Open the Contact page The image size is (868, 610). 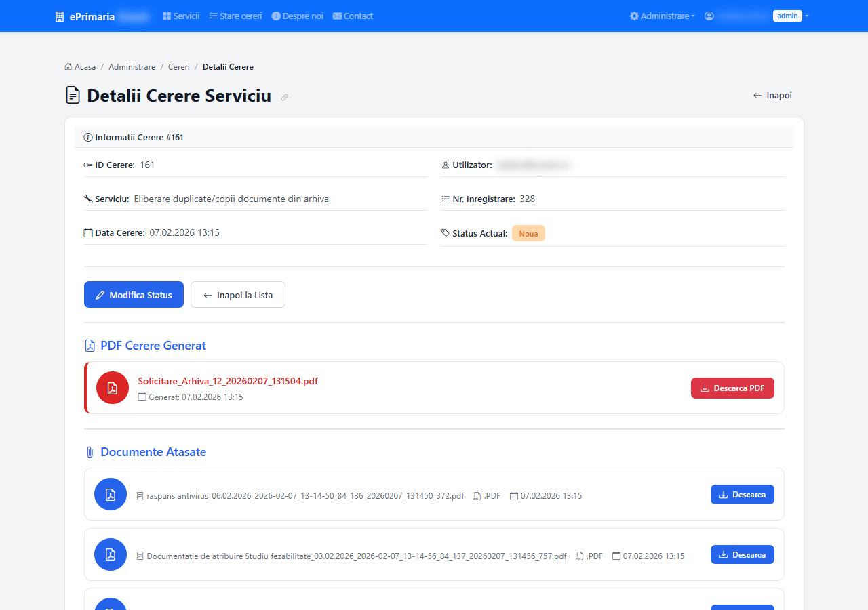(x=353, y=16)
